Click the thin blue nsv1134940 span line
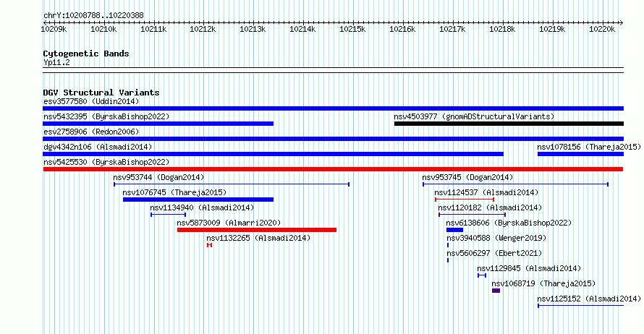The height and width of the screenshot is (334, 644). pyautogui.click(x=169, y=215)
